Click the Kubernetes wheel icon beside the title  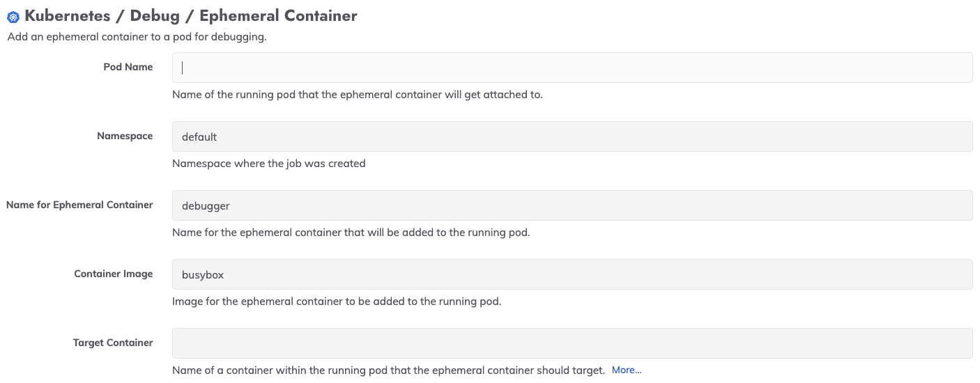click(x=13, y=17)
